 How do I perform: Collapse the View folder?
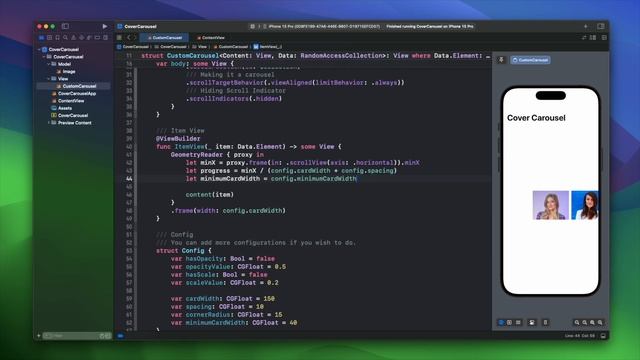(48, 79)
